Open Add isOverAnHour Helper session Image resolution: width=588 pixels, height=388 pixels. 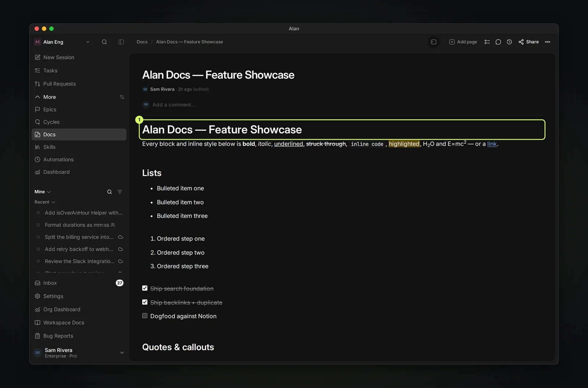coord(79,213)
